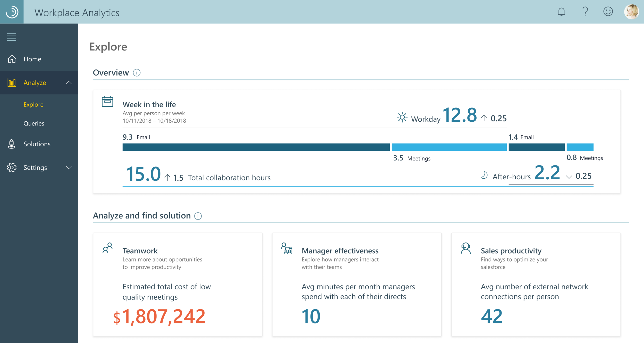Image resolution: width=644 pixels, height=343 pixels.
Task: Open Solutions in the sidebar
Action: coord(37,144)
